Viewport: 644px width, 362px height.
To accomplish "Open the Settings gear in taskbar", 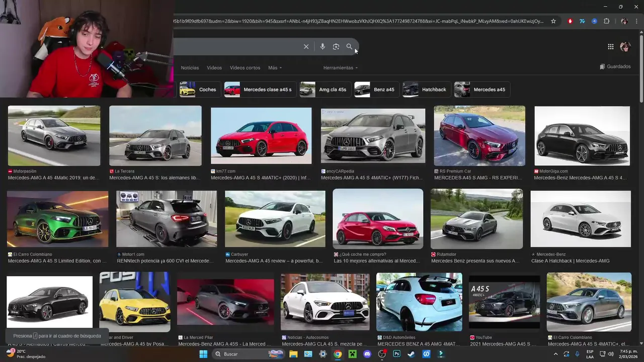I will (323, 354).
